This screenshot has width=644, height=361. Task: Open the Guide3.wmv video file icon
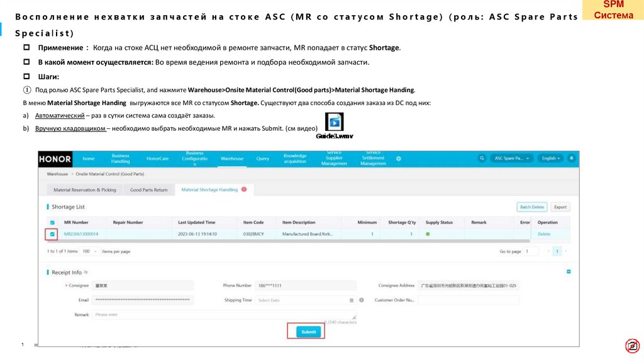click(335, 122)
